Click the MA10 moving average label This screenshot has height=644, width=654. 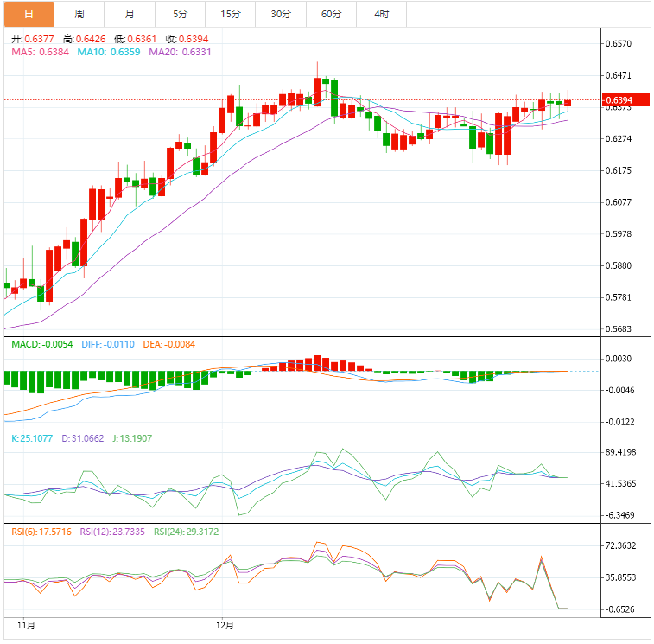tap(108, 53)
